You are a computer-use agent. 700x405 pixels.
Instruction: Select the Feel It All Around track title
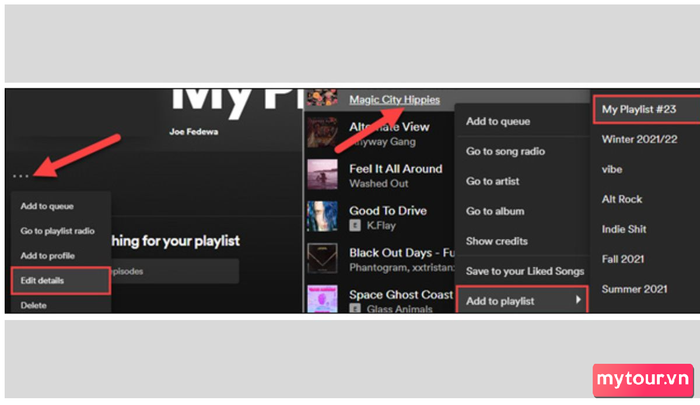[x=396, y=169]
